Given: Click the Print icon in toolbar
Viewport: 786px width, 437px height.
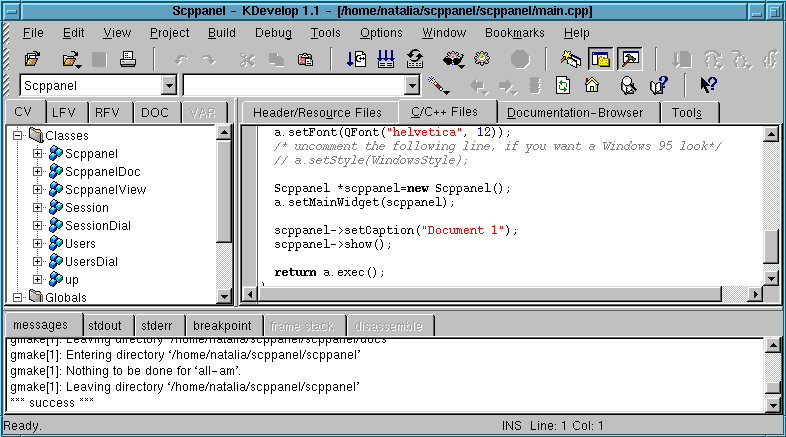Looking at the screenshot, I should click(128, 59).
